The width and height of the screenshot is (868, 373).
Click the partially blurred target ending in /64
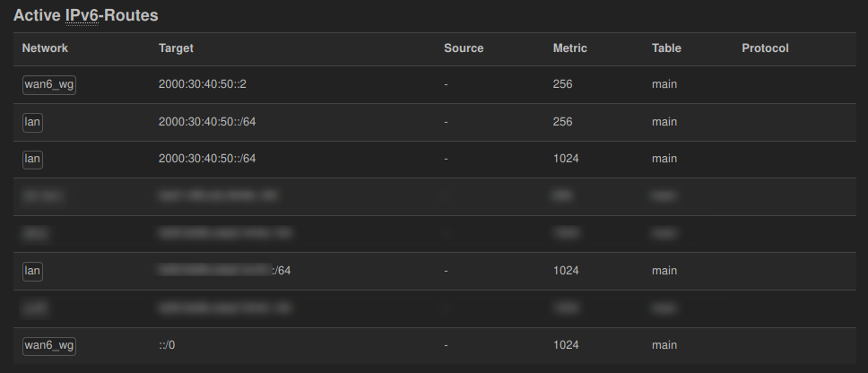[x=224, y=271]
